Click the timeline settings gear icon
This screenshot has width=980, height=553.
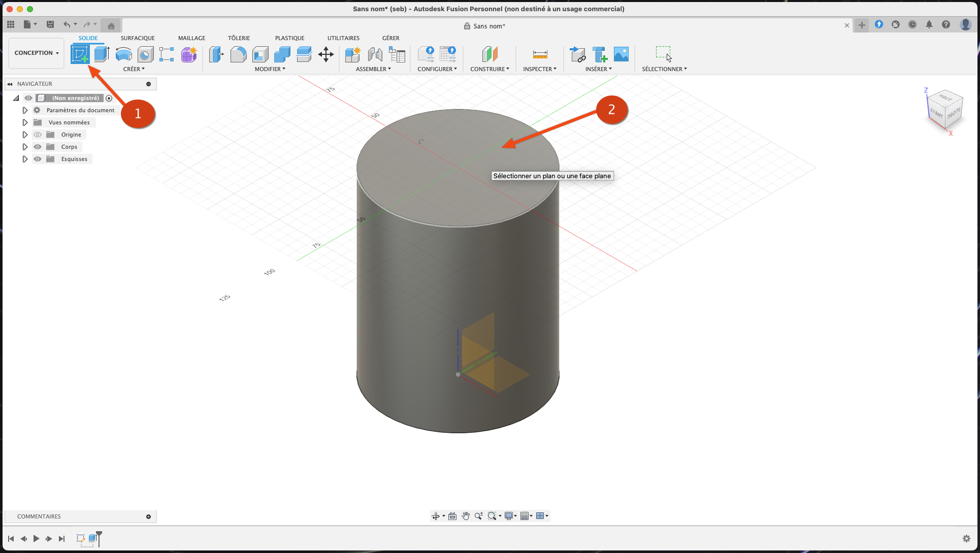pos(966,538)
